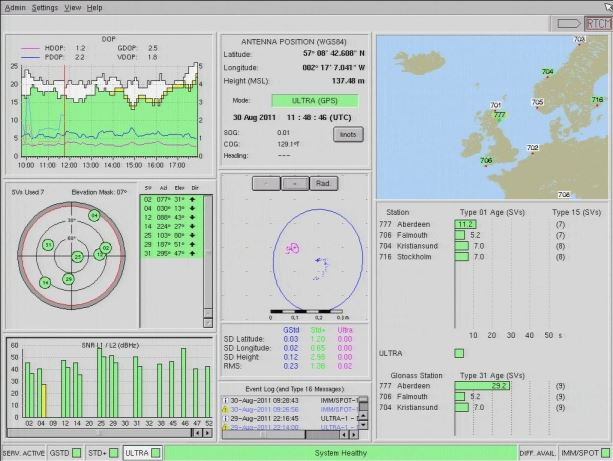Click the green ULTRA status swatch
Image resolution: width=613 pixels, height=461 pixels.
click(x=459, y=353)
